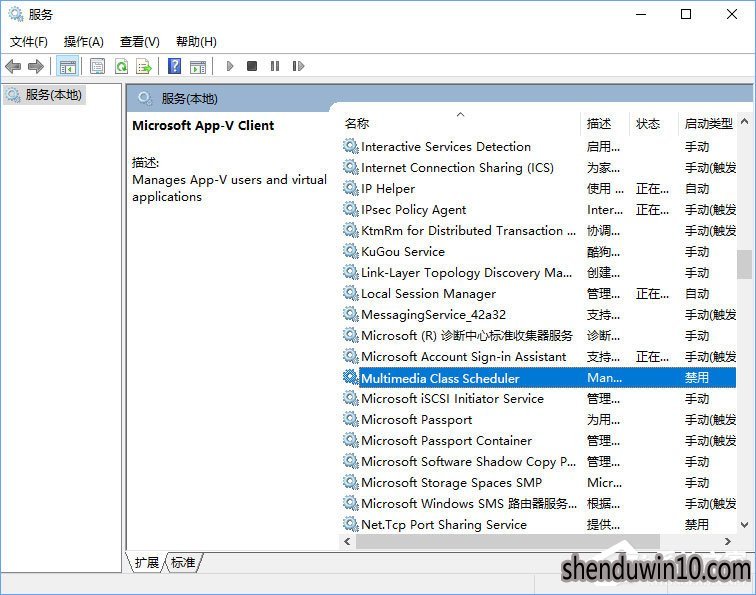
Task: Select Microsoft Windows SMS 路由器服务 row
Action: pos(539,503)
